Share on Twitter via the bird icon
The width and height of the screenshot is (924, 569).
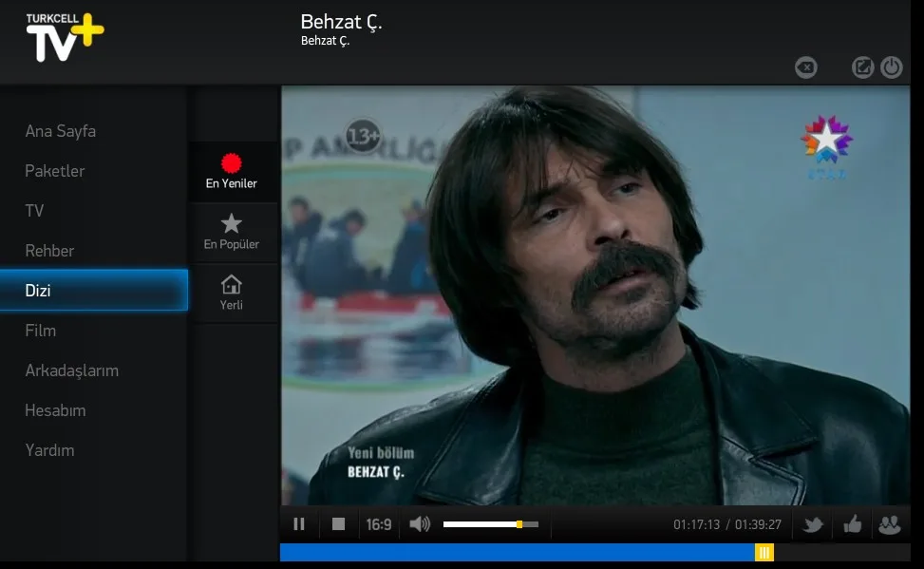813,524
